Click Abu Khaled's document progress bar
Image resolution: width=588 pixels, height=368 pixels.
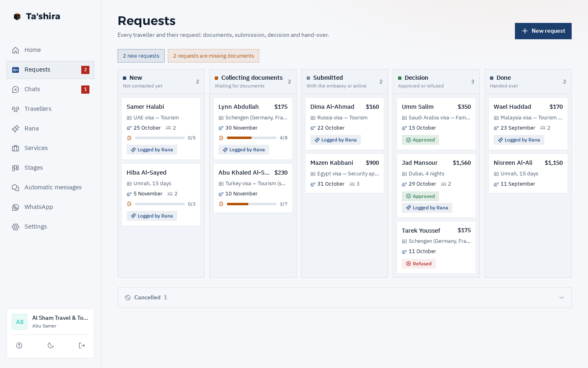point(252,204)
